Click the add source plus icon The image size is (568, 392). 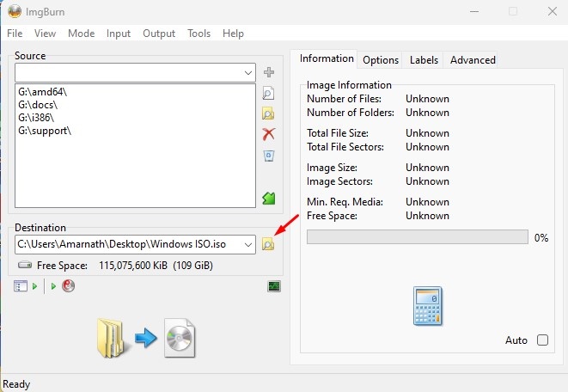(269, 73)
